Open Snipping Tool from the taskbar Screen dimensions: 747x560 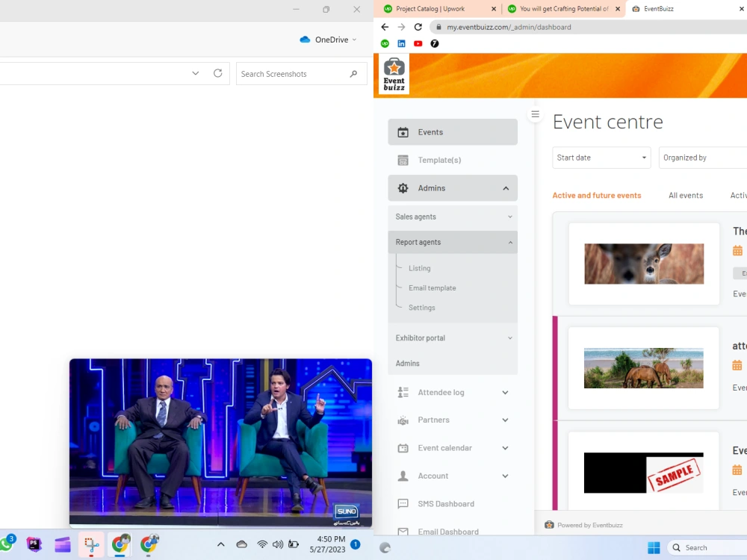pos(91,544)
